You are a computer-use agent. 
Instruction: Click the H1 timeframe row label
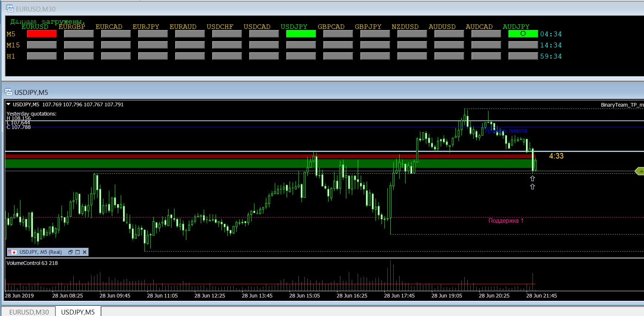tap(11, 56)
